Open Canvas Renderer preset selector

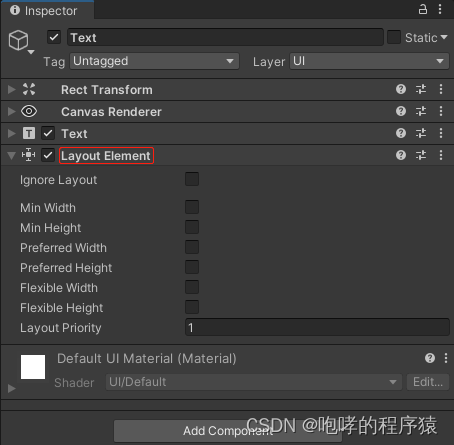pos(421,111)
